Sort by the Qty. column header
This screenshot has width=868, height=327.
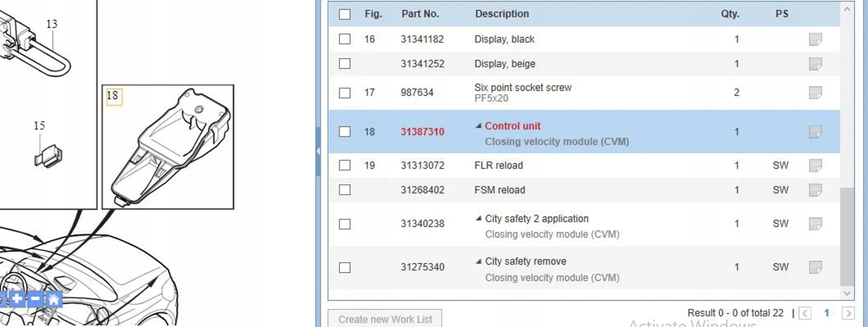tap(730, 14)
